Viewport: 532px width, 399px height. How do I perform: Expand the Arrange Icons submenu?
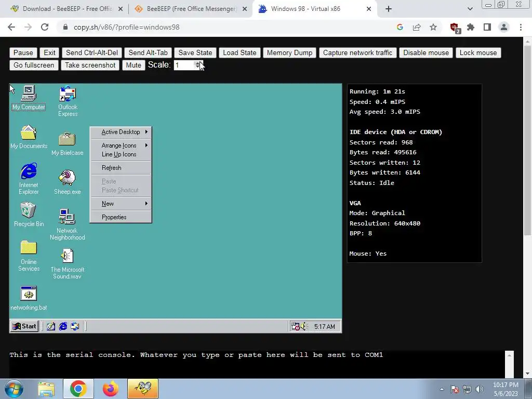pos(121,145)
